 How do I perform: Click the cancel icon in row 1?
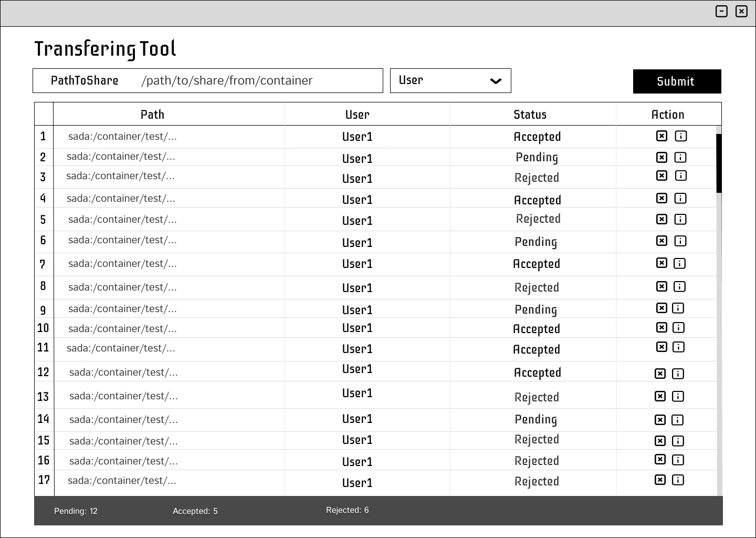pyautogui.click(x=661, y=136)
